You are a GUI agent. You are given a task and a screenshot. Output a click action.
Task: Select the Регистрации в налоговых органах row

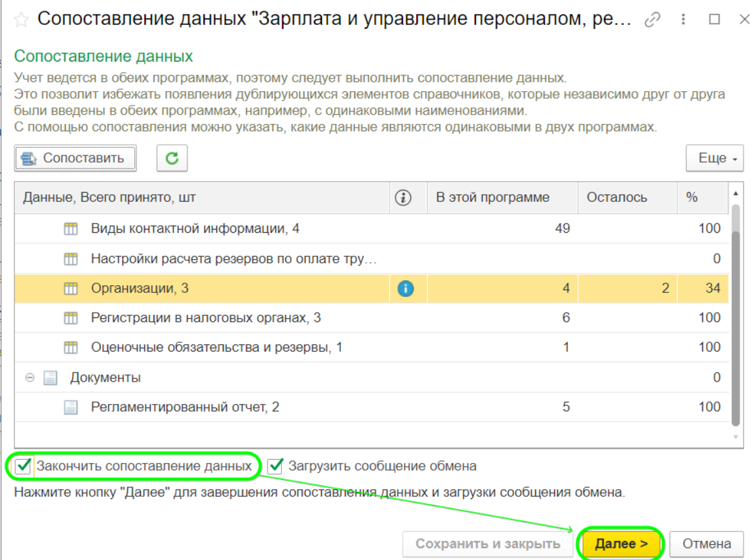(x=206, y=318)
